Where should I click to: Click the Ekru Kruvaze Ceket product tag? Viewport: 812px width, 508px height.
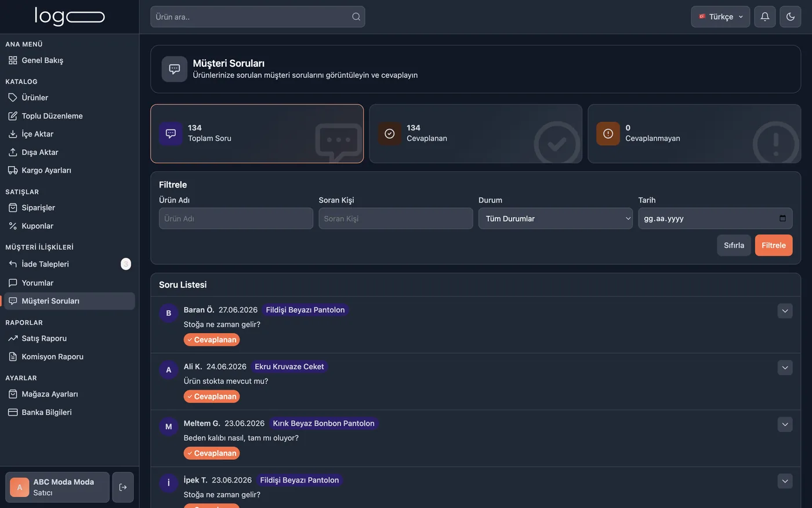289,367
